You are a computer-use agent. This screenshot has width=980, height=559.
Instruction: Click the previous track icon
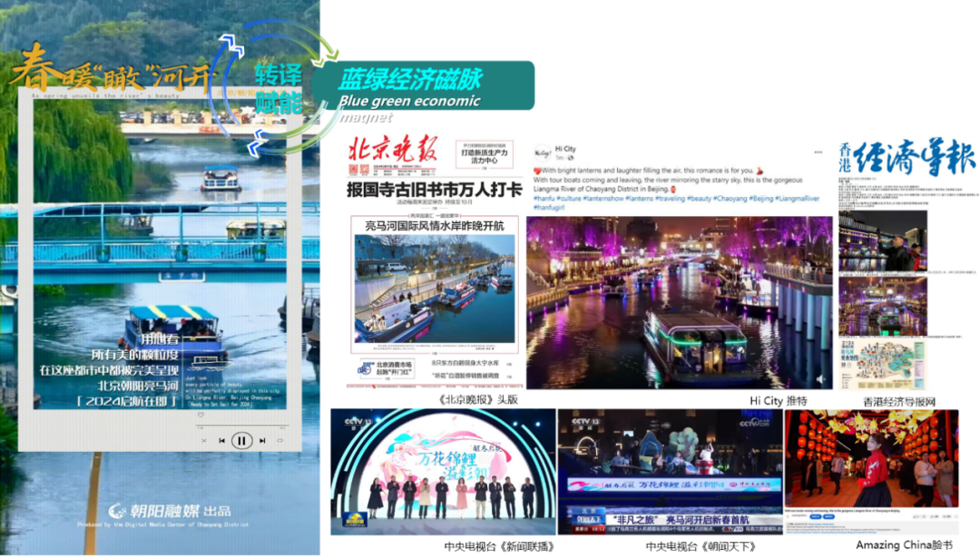(x=222, y=440)
